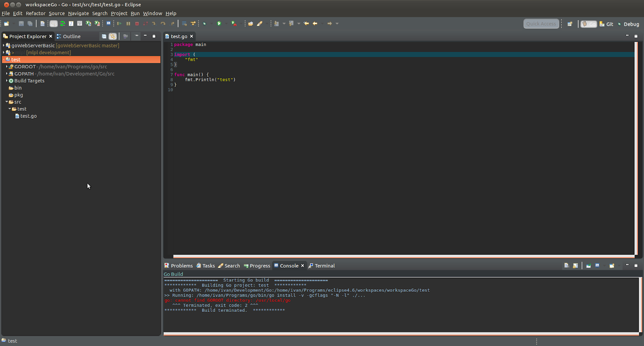644x346 pixels.
Task: Clear the Go Build console output
Action: click(567, 265)
